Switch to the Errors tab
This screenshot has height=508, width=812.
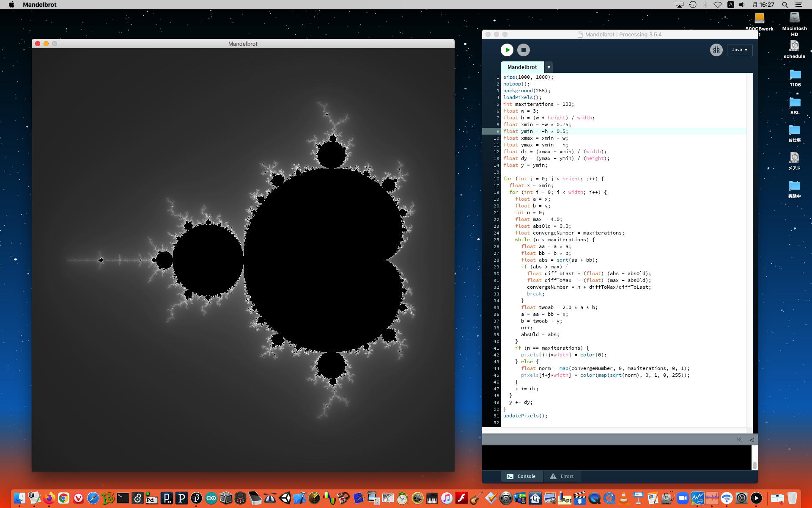tap(562, 476)
